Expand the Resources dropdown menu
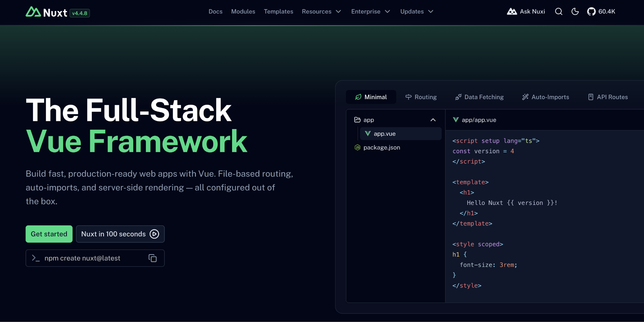Image resolution: width=644 pixels, height=322 pixels. click(321, 12)
